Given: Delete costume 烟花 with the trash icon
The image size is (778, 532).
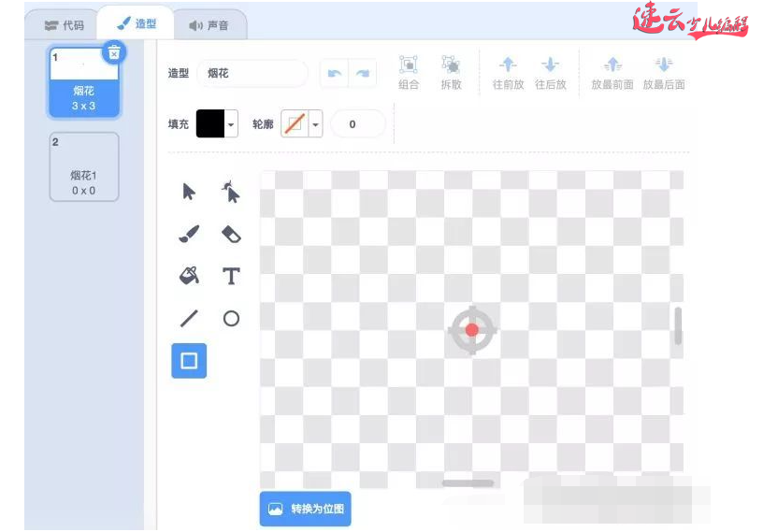Looking at the screenshot, I should [114, 52].
